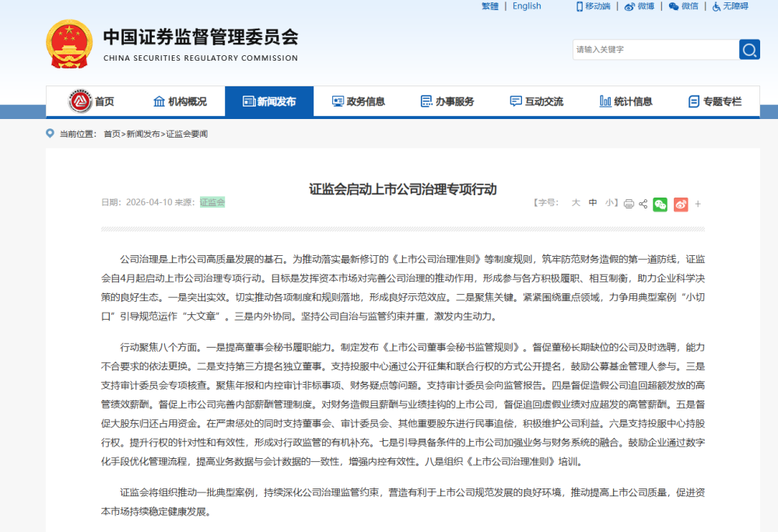Expand more share options with plus icon
The width and height of the screenshot is (778, 532).
click(x=698, y=204)
